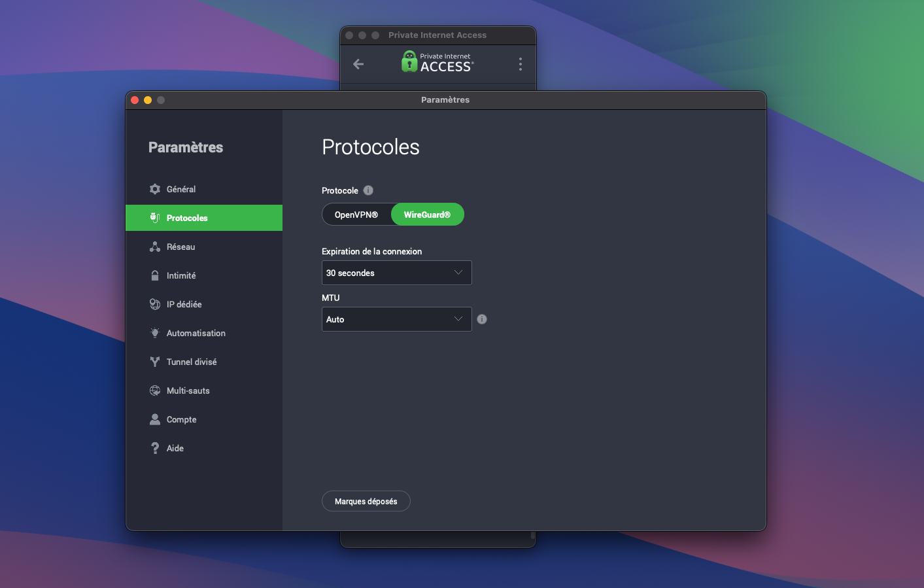Click the Compte person icon

coord(155,419)
